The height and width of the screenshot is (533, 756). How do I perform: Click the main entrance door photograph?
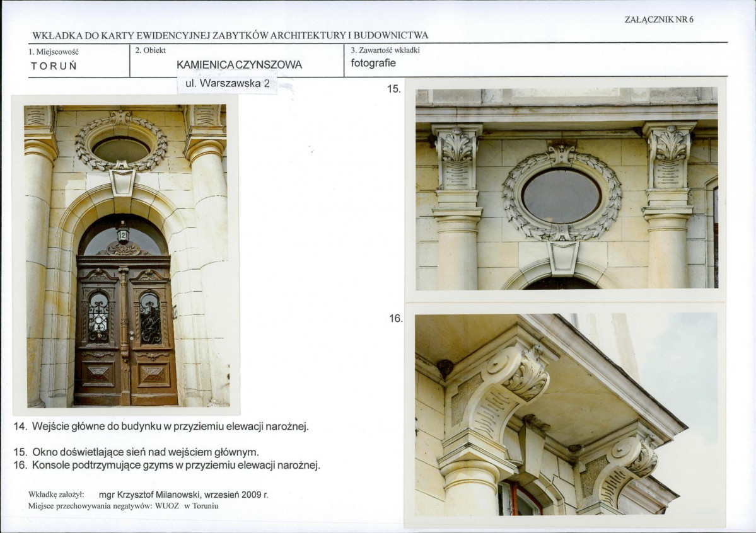127,255
